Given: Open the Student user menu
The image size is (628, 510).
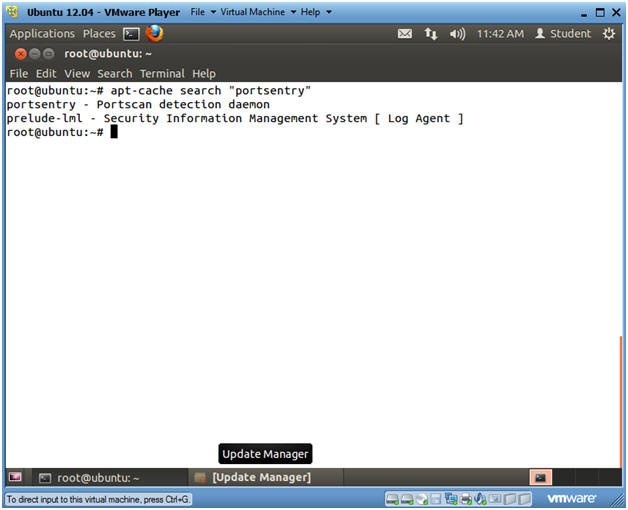Looking at the screenshot, I should tap(563, 34).
